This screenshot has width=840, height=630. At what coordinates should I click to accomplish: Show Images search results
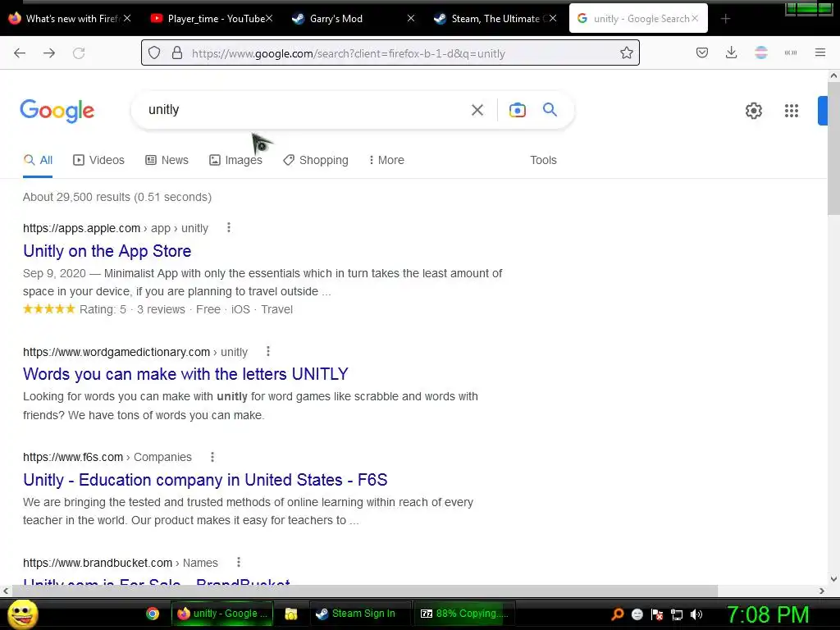point(235,160)
